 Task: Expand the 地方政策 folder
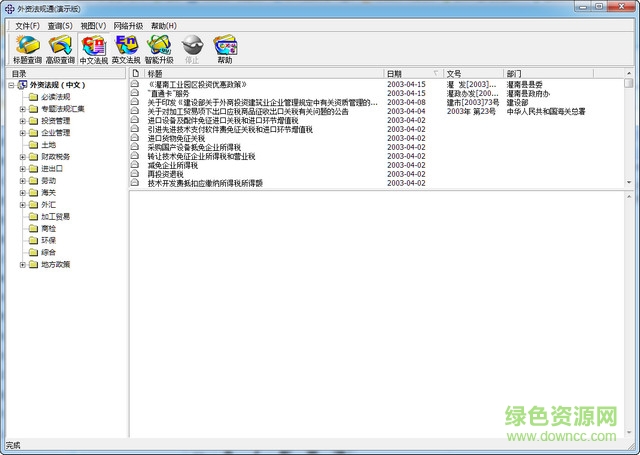point(23,265)
